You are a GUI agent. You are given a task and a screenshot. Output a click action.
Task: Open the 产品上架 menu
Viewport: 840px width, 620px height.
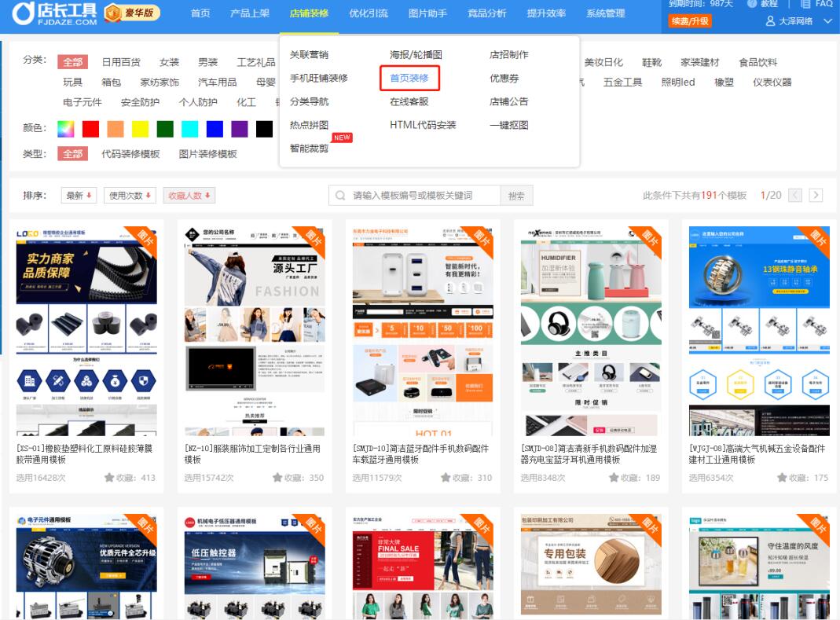pos(250,13)
